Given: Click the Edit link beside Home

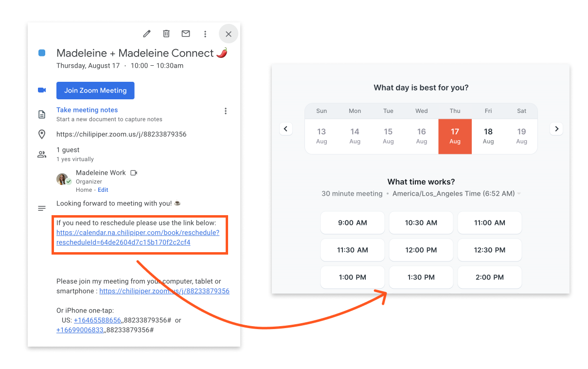Looking at the screenshot, I should (103, 190).
